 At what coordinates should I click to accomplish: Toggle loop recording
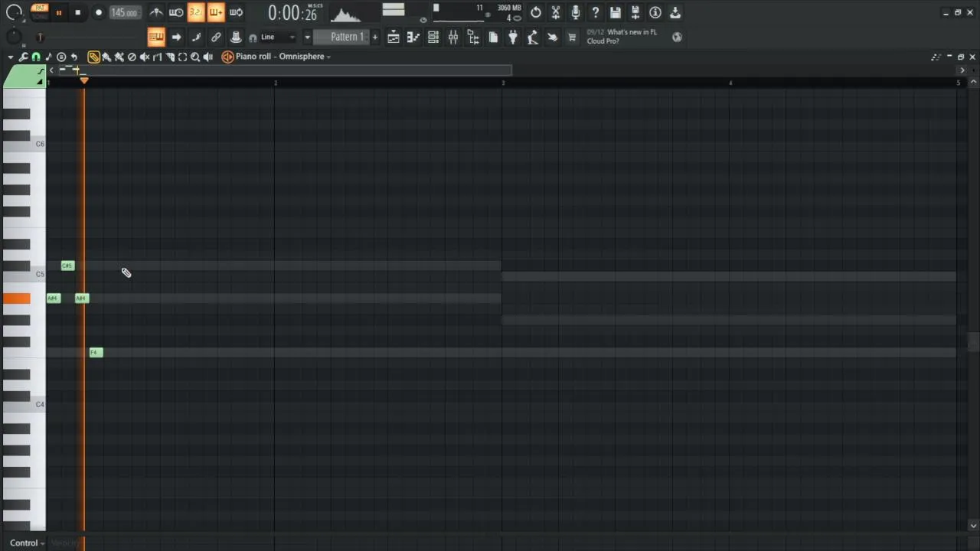[236, 12]
